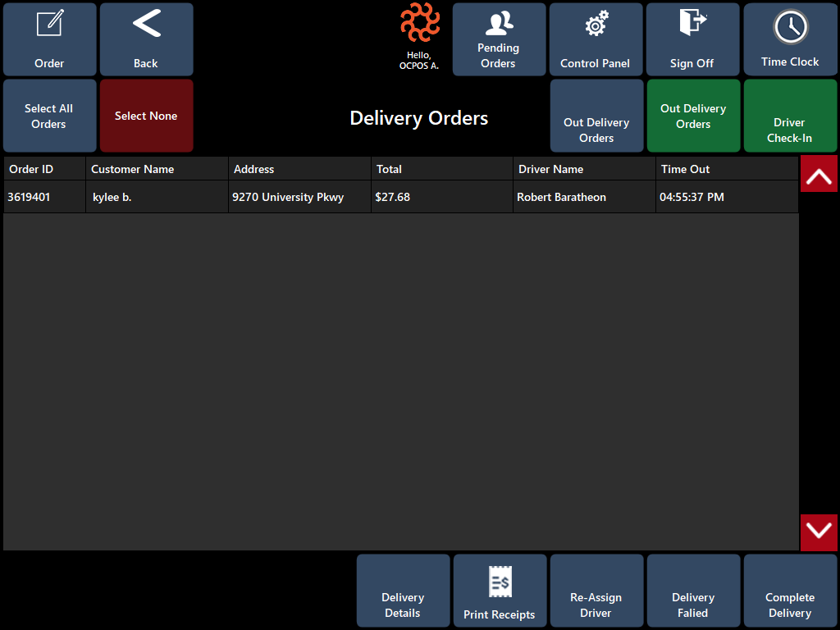This screenshot has height=630, width=840.
Task: Click the orange OCPOS logo
Action: click(420, 22)
